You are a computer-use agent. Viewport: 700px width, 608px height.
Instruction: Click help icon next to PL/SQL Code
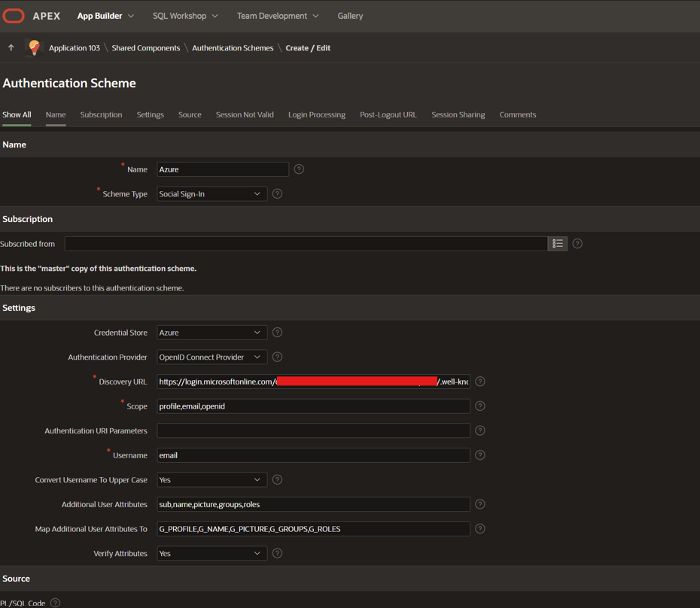pyautogui.click(x=55, y=603)
